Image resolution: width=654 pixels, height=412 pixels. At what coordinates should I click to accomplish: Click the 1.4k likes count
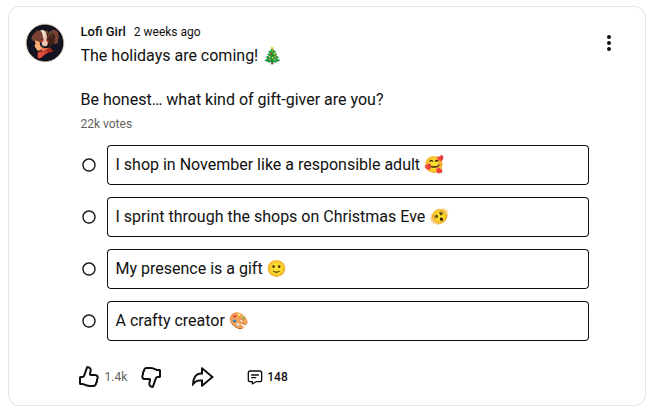point(116,377)
